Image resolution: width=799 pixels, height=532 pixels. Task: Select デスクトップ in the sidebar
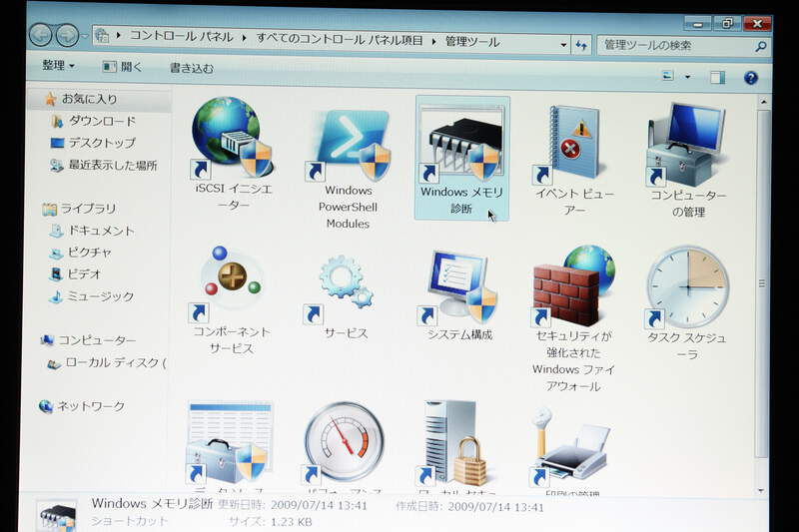pyautogui.click(x=94, y=143)
